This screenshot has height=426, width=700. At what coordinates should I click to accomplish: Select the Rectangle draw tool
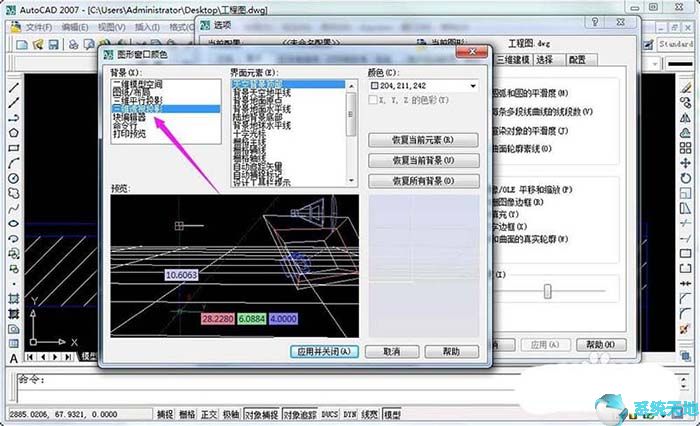(x=14, y=148)
